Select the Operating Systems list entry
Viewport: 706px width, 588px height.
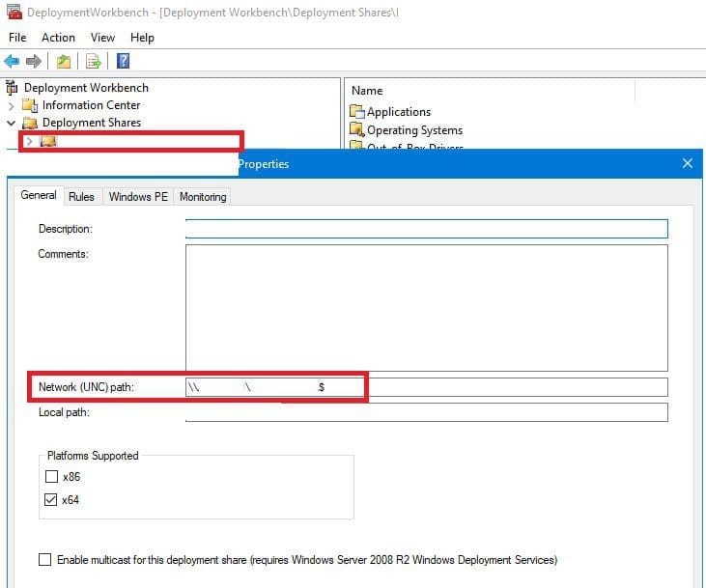tap(414, 130)
